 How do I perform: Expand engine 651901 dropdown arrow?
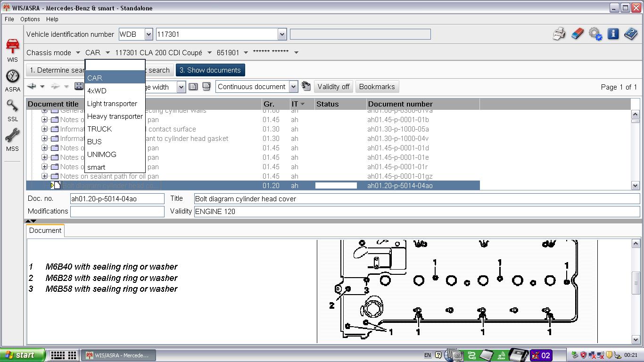[246, 53]
